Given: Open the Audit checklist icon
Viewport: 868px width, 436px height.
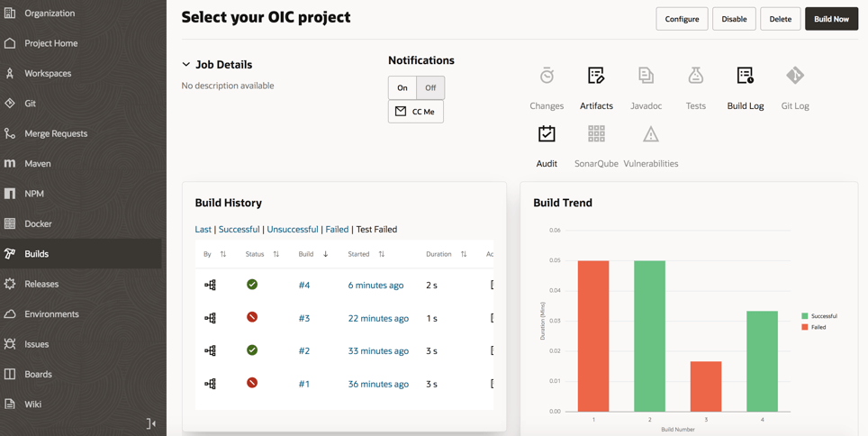Looking at the screenshot, I should tap(547, 134).
